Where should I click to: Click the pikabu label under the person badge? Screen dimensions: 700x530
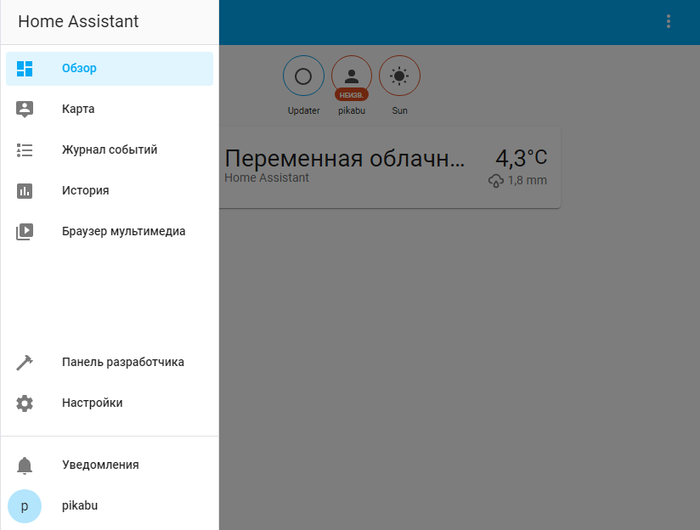coord(352,111)
